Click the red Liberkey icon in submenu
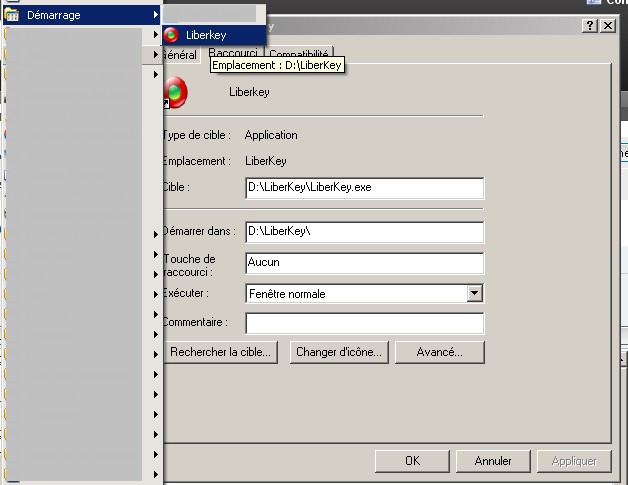The height and width of the screenshot is (485, 628). tap(171, 35)
